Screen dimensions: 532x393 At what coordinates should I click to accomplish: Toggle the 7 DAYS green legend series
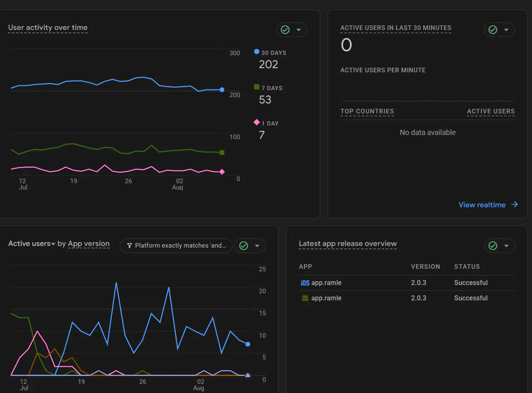[x=268, y=88]
